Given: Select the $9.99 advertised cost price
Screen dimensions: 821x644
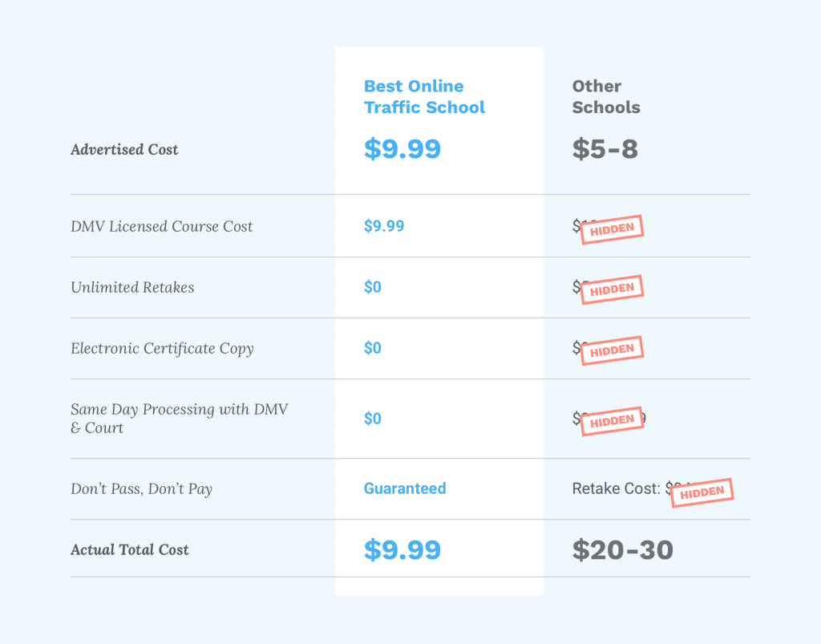Looking at the screenshot, I should pos(402,148).
